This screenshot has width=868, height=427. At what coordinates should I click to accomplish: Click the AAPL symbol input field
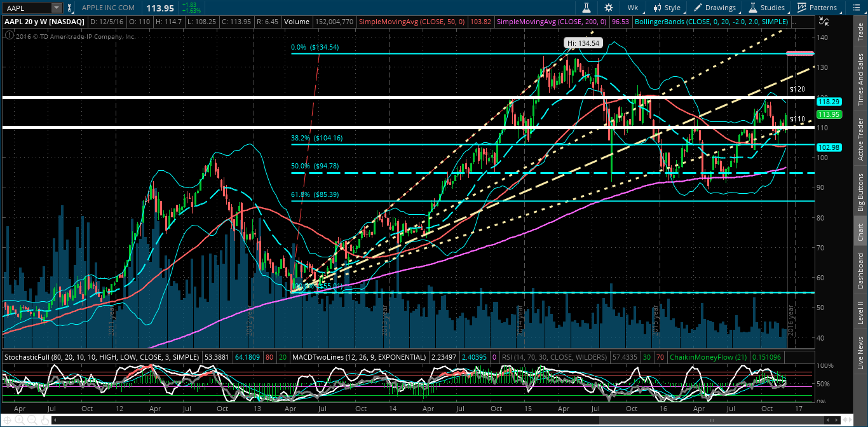click(26, 8)
